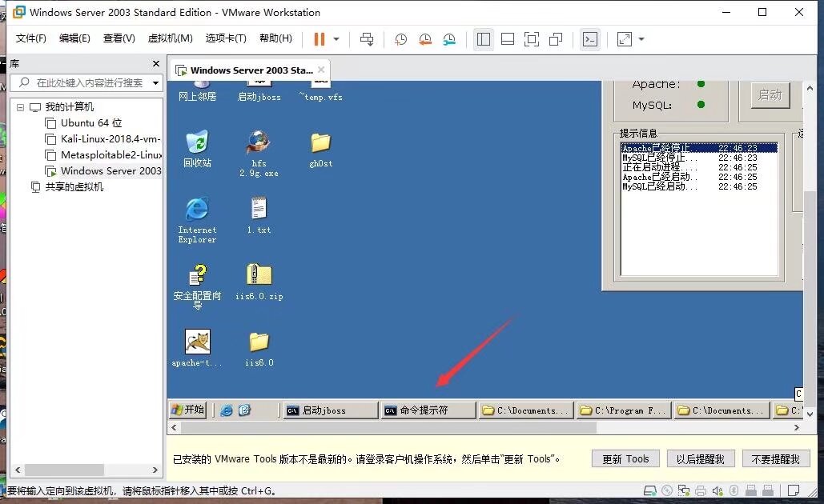Click the Unity mode icon

point(556,39)
